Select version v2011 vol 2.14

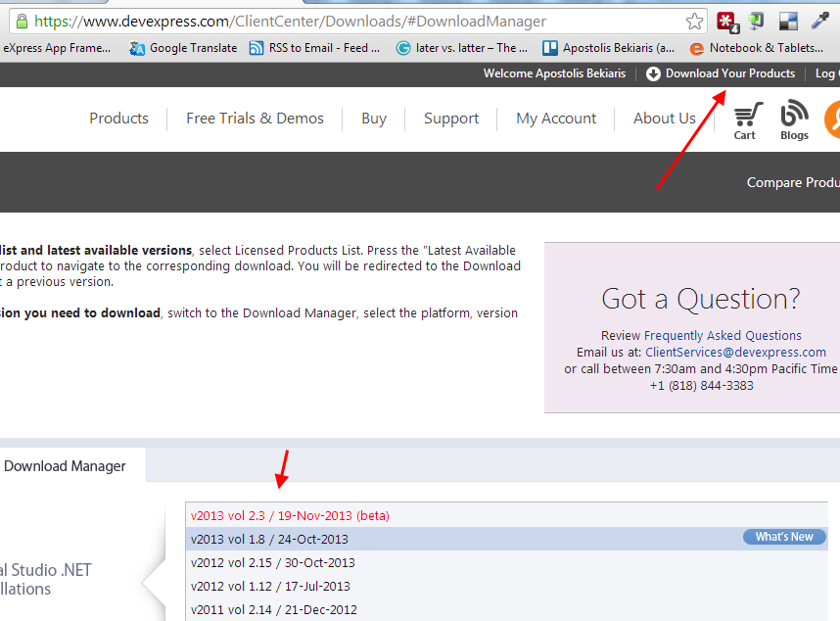[x=506, y=610]
